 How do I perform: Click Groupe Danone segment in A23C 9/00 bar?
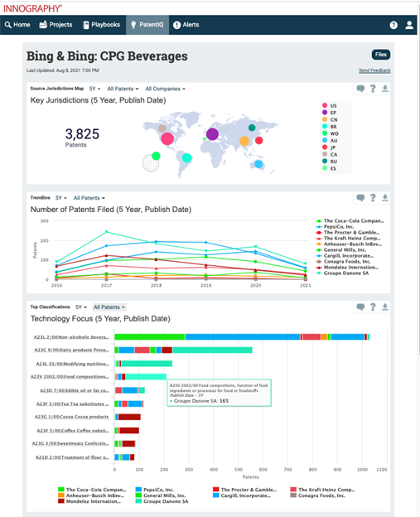tap(212, 350)
